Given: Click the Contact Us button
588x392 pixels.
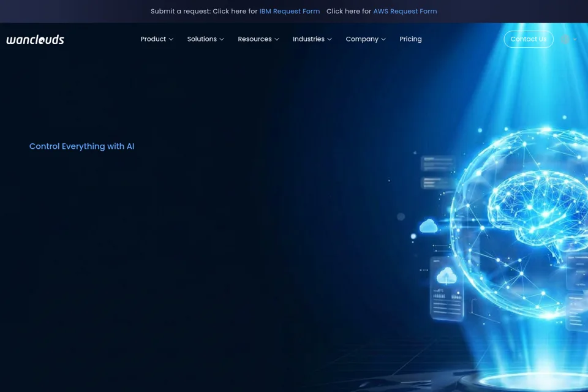Looking at the screenshot, I should [x=529, y=39].
